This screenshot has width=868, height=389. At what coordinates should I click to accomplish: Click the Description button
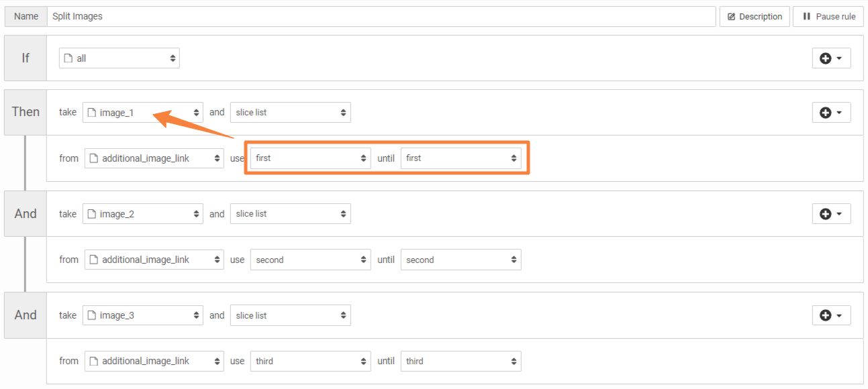coord(754,16)
